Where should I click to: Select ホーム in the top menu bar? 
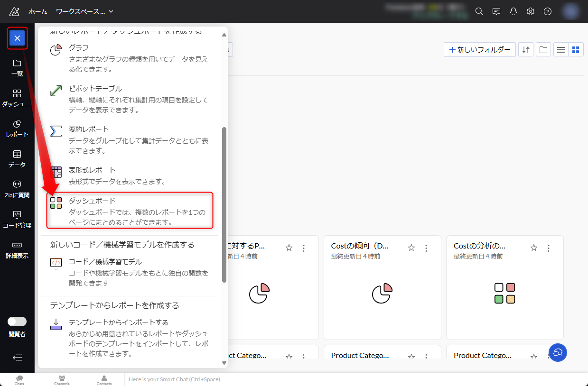point(37,11)
